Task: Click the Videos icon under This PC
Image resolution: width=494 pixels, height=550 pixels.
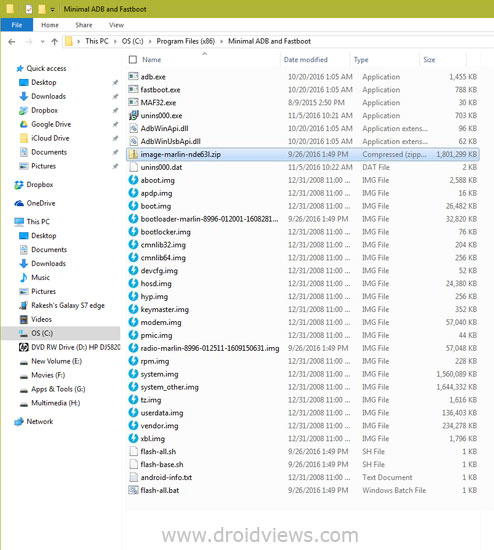Action: (x=24, y=319)
